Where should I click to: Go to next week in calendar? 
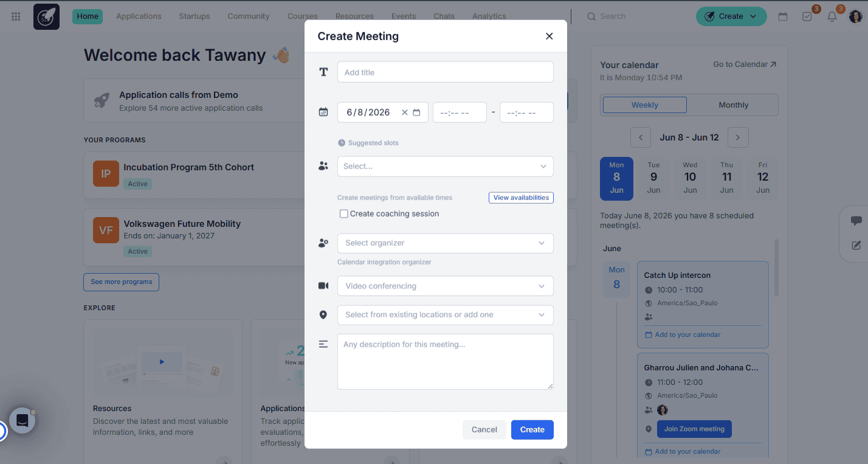[x=738, y=137]
